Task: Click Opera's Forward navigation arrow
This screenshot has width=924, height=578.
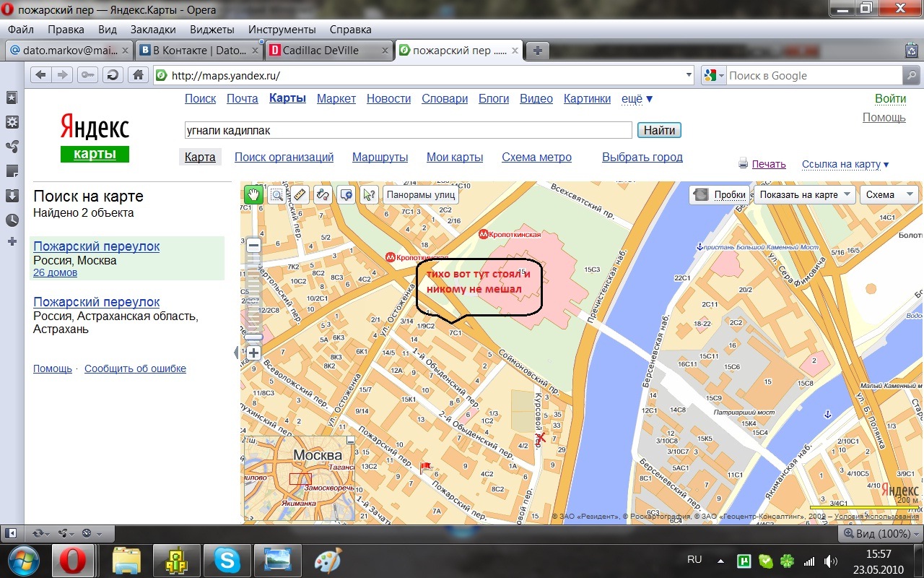Action: point(63,75)
